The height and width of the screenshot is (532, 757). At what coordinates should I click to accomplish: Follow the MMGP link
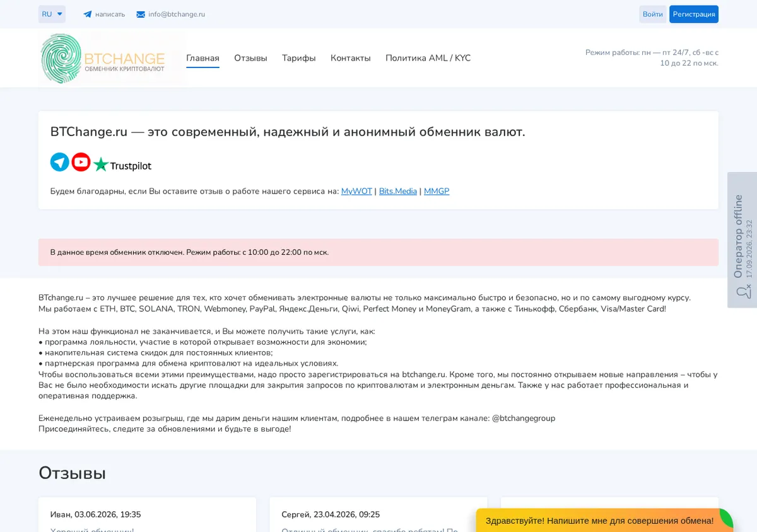437,191
